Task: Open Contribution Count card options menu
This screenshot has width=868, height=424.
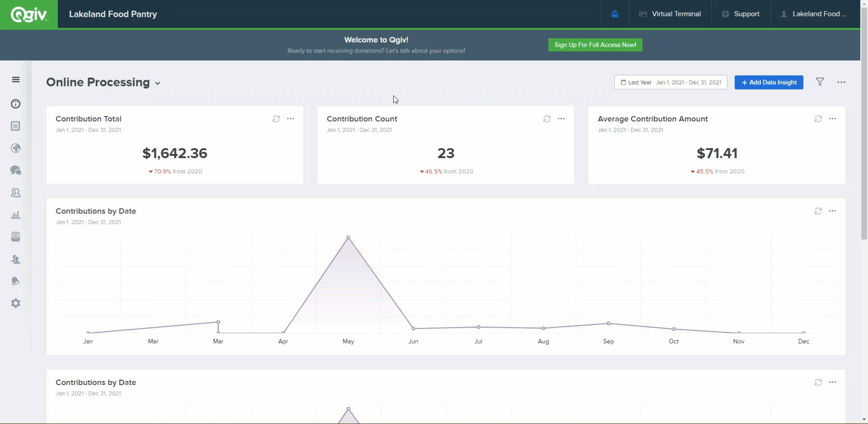Action: [x=561, y=119]
